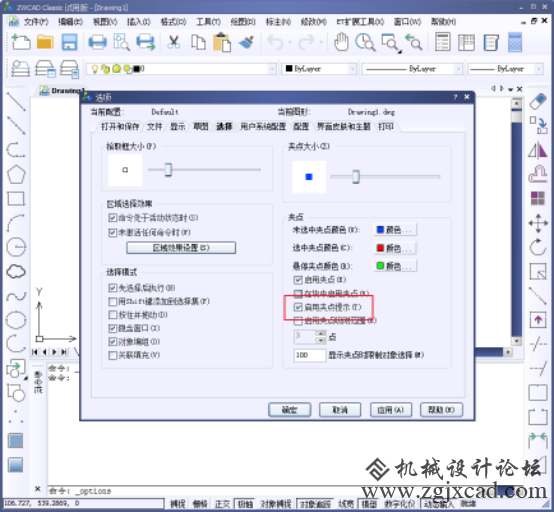Screen dimensions: 554x512
Task: Select the Line draw tool
Action: [x=16, y=101]
